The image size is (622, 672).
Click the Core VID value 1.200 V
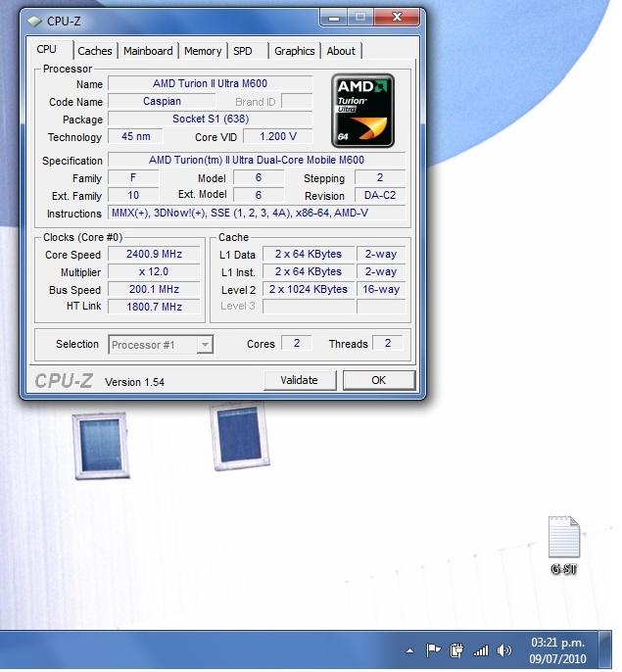tap(278, 136)
